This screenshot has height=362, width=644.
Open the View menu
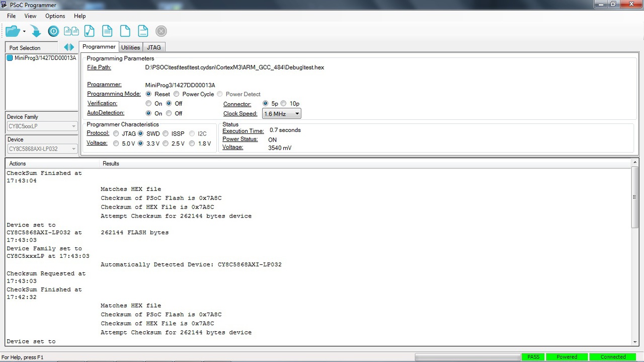coord(30,16)
